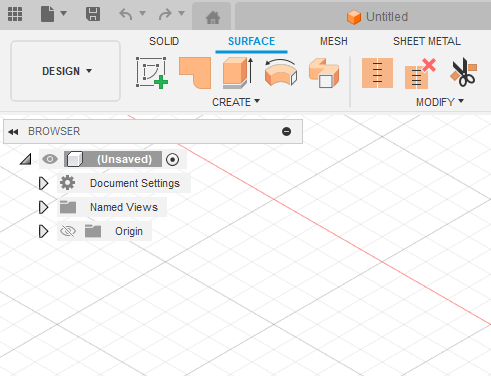Click the File document icon
Screen dimensions: 491x376
coord(47,14)
